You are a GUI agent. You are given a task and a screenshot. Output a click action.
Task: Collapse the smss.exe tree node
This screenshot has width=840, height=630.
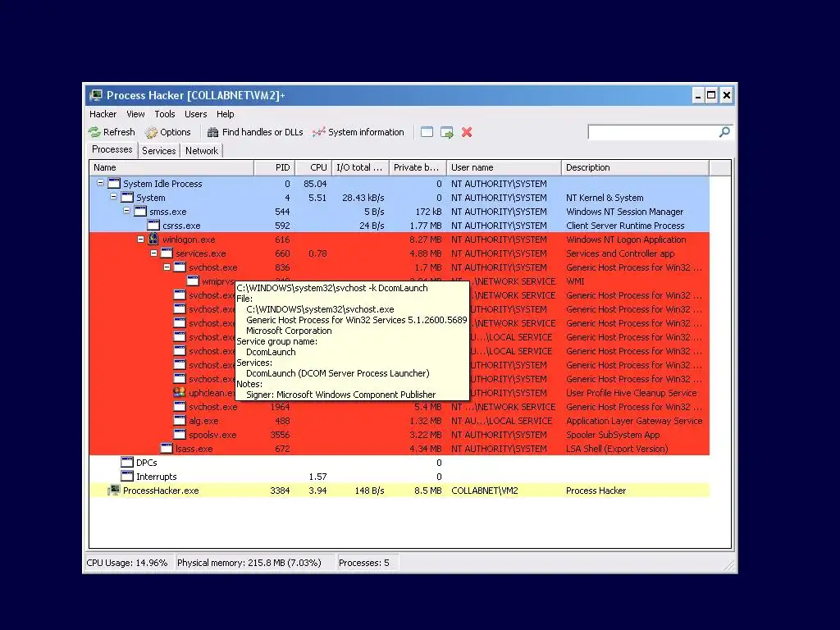click(126, 211)
